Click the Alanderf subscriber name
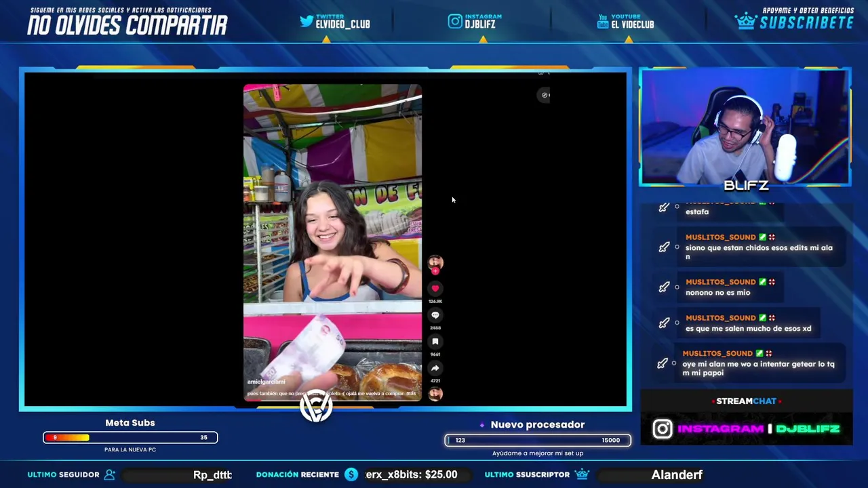 click(x=677, y=475)
